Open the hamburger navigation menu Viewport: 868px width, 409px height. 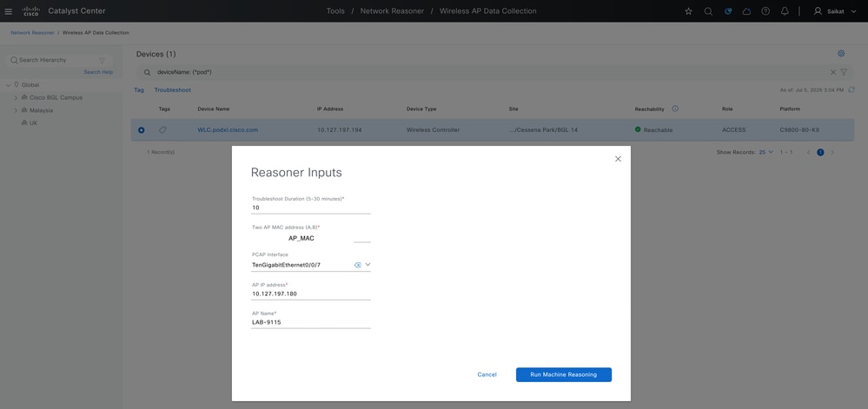coord(9,11)
